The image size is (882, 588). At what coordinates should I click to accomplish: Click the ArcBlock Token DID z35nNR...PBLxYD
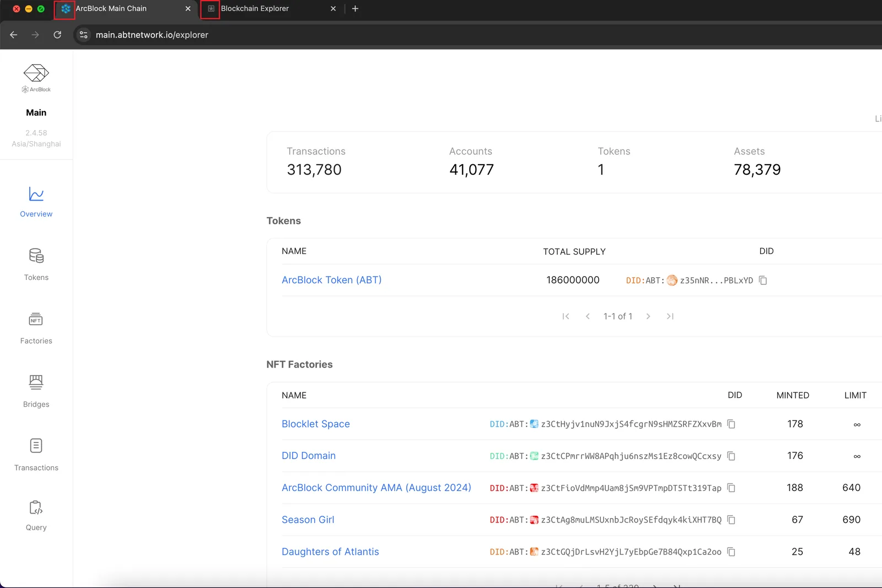click(717, 280)
